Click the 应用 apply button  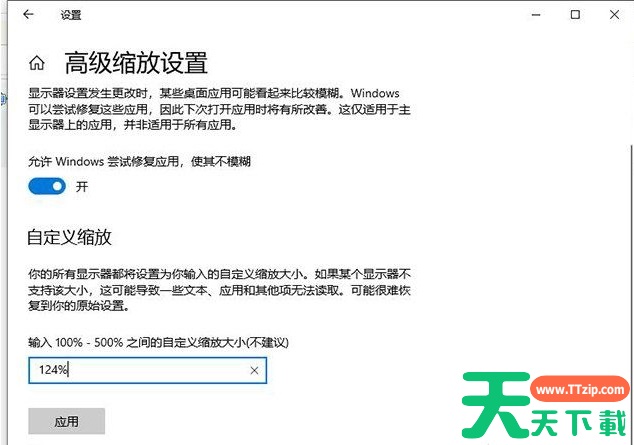coord(67,422)
